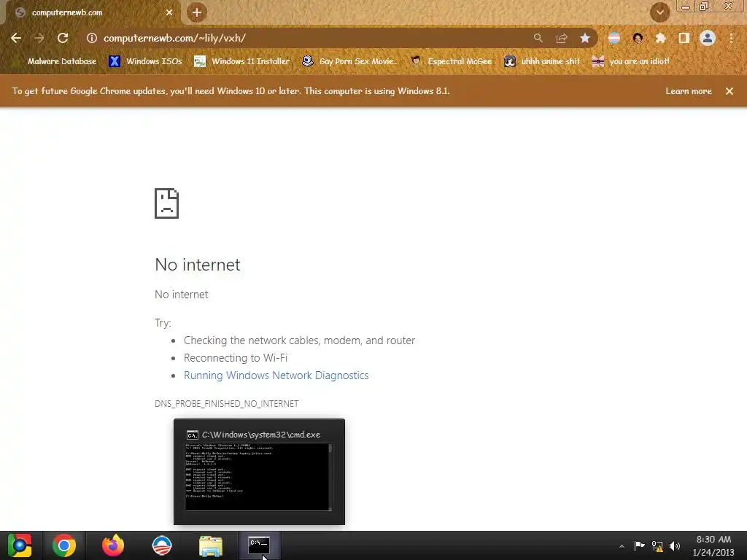Open the Obama-logo app on taskbar
This screenshot has width=747, height=560.
(x=162, y=545)
